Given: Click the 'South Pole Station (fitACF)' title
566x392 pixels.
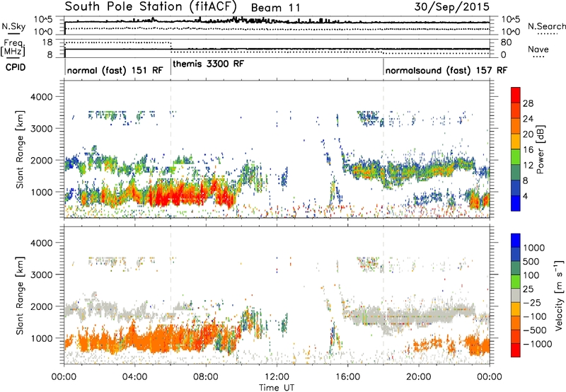Looking at the screenshot, I should 151,6.
